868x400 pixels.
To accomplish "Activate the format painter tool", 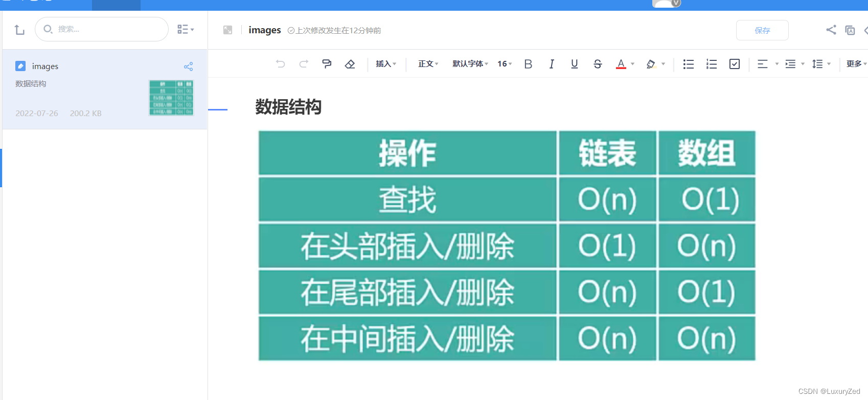I will (x=327, y=64).
